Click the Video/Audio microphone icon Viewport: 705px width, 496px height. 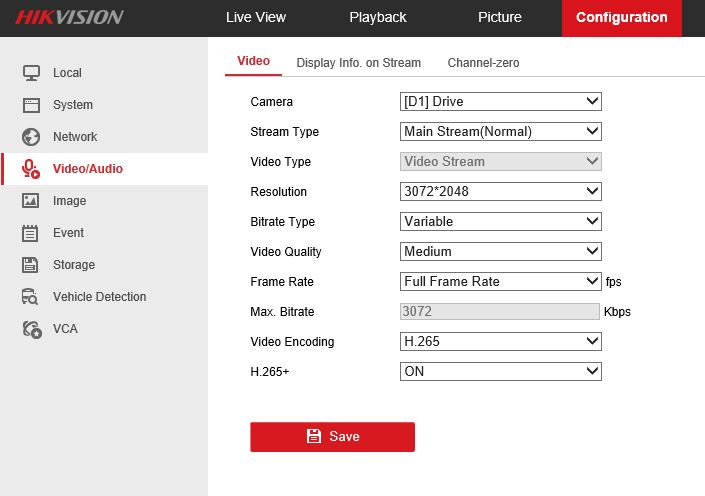pyautogui.click(x=31, y=169)
